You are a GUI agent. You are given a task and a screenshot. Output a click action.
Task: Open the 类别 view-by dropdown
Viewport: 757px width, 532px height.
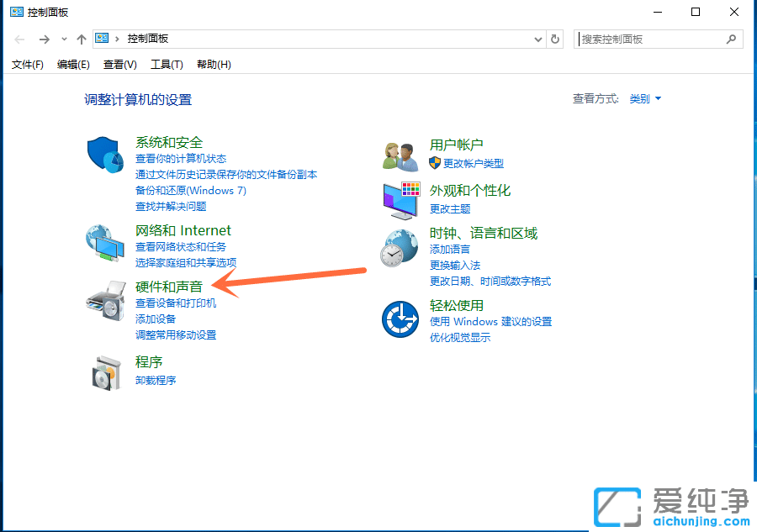[x=645, y=99]
